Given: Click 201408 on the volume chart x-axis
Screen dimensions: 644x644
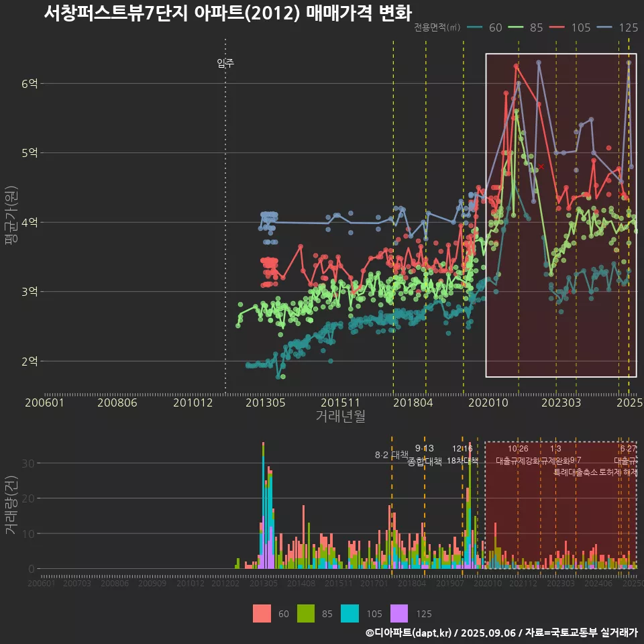Looking at the screenshot, I should (301, 583).
